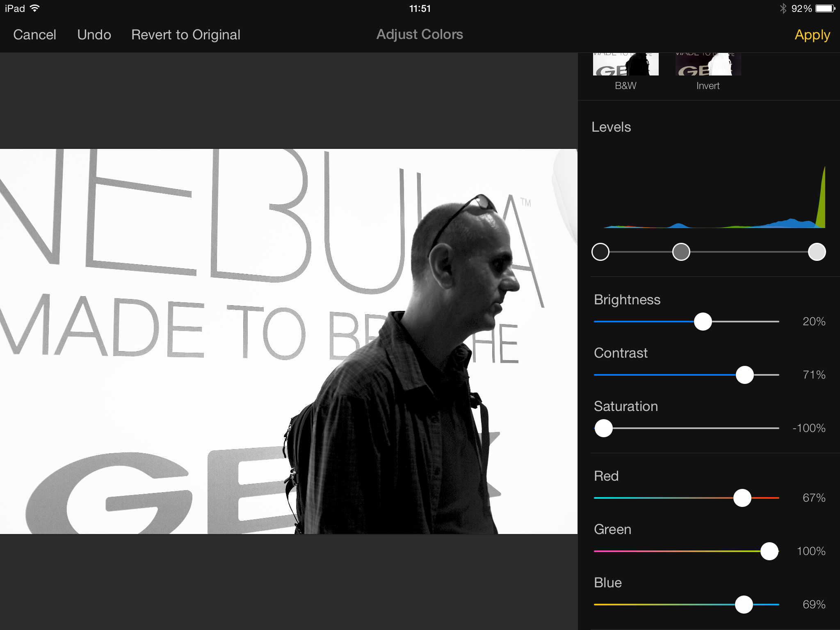This screenshot has height=630, width=840.
Task: Click the Red label
Action: click(606, 476)
